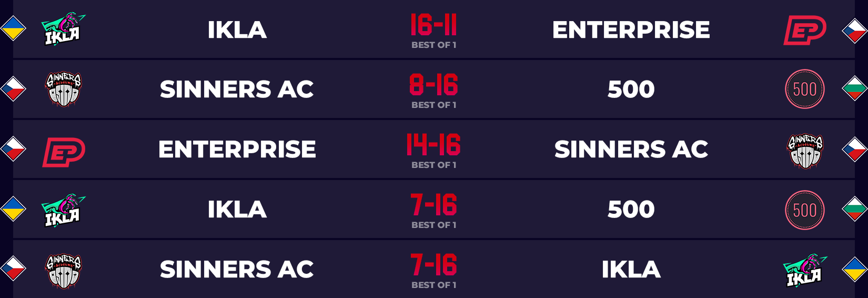Click the 500 team logo in the second row

point(805,89)
